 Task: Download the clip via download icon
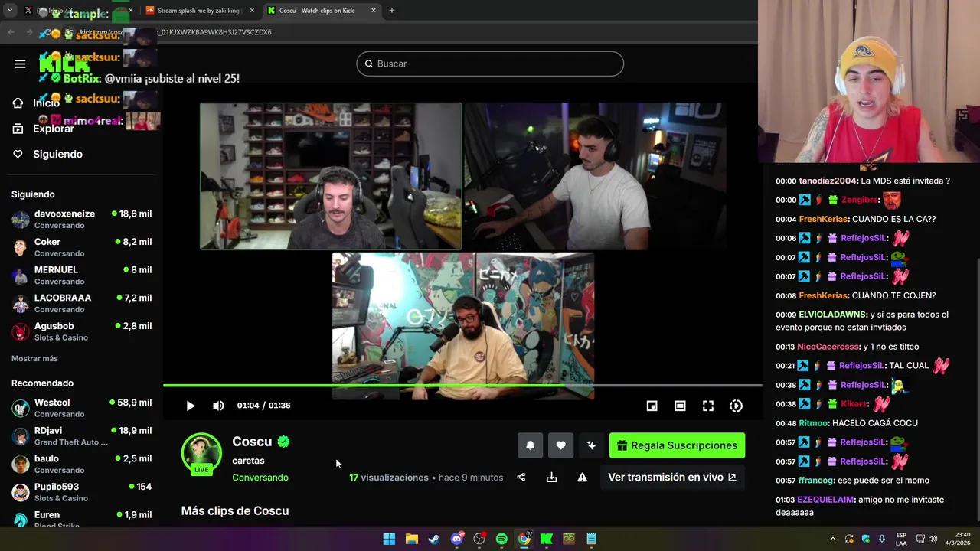[x=551, y=478]
